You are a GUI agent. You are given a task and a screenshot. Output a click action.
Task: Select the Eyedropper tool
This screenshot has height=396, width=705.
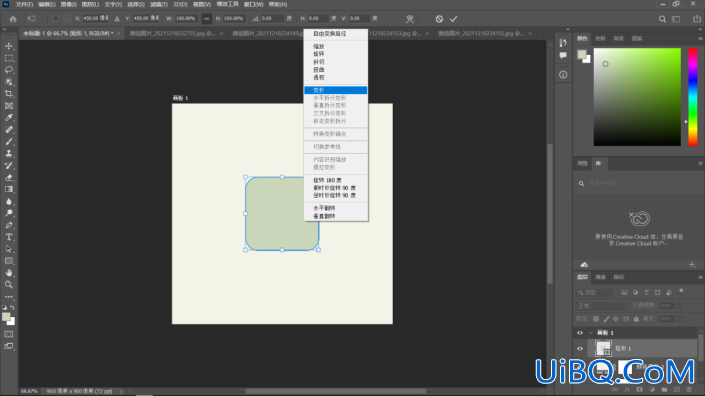click(x=9, y=118)
